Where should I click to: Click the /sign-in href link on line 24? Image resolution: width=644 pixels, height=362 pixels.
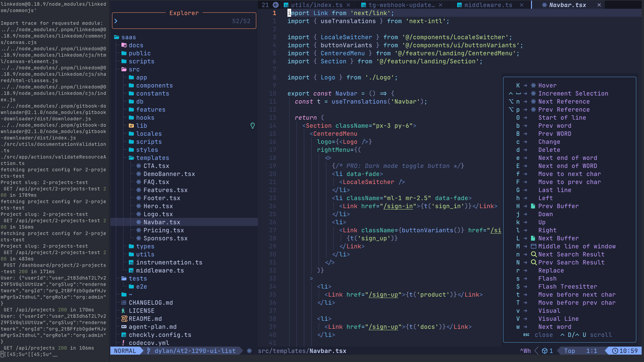coord(398,206)
